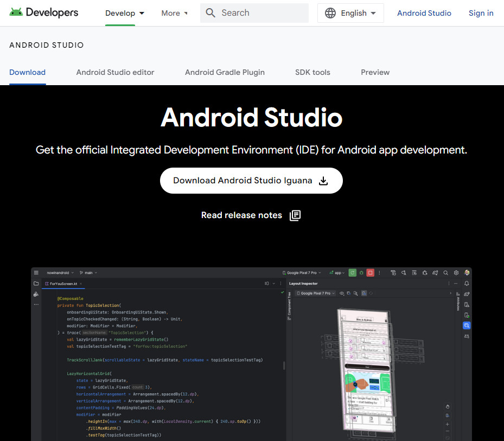The width and height of the screenshot is (504, 441).
Task: Expand the More navigation menu
Action: point(174,13)
